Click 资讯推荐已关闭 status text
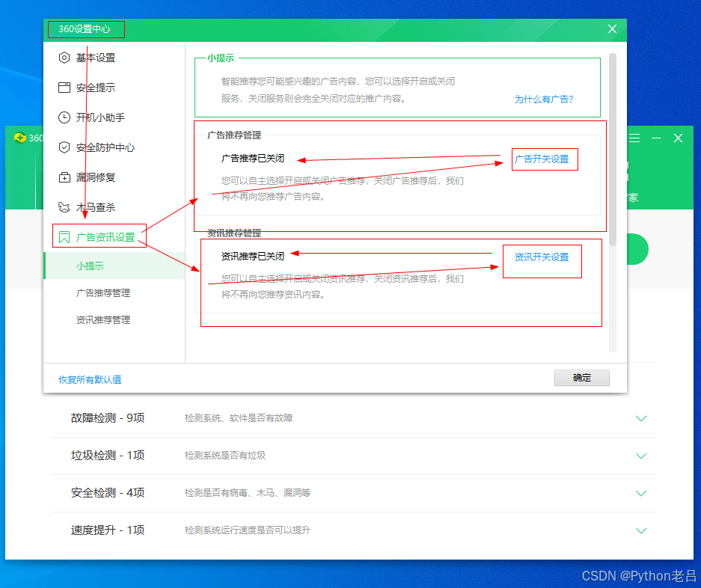Screen dimensions: 701x588 point(253,256)
